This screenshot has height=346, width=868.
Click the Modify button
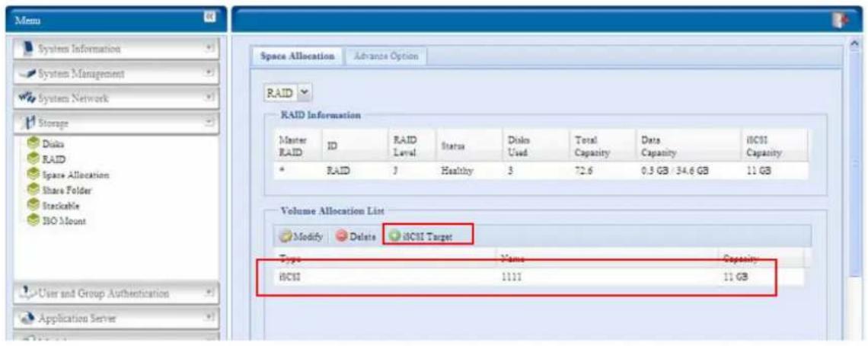pos(302,237)
